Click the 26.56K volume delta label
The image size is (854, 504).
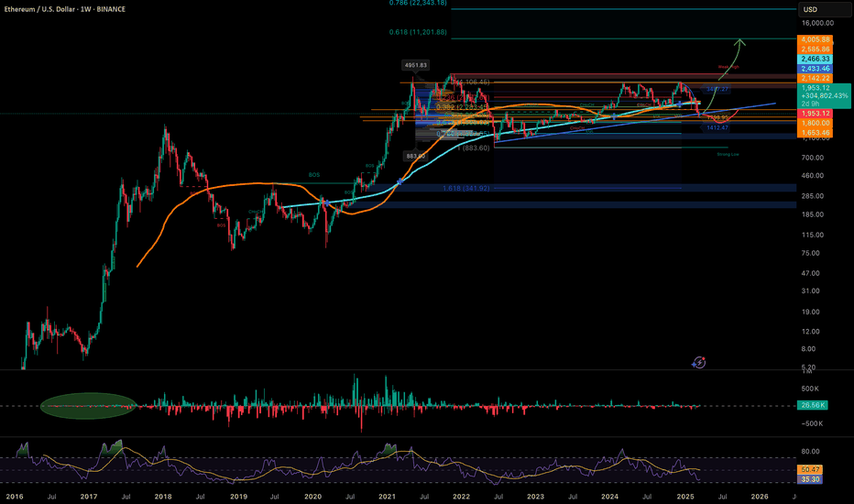(x=813, y=405)
